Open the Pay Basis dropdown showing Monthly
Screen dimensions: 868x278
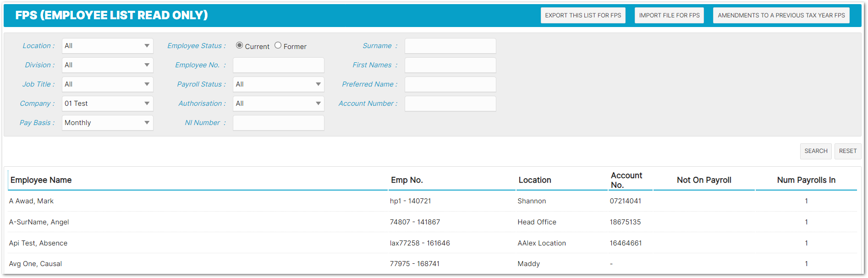coord(107,123)
